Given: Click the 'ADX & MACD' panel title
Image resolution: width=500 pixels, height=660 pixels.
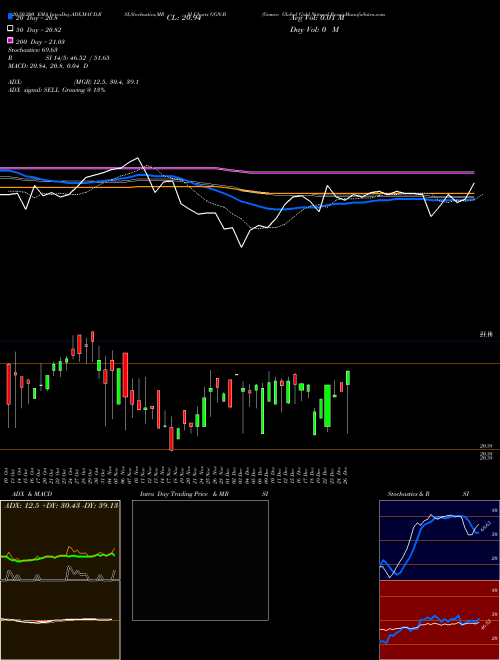Looking at the screenshot, I should [x=32, y=494].
